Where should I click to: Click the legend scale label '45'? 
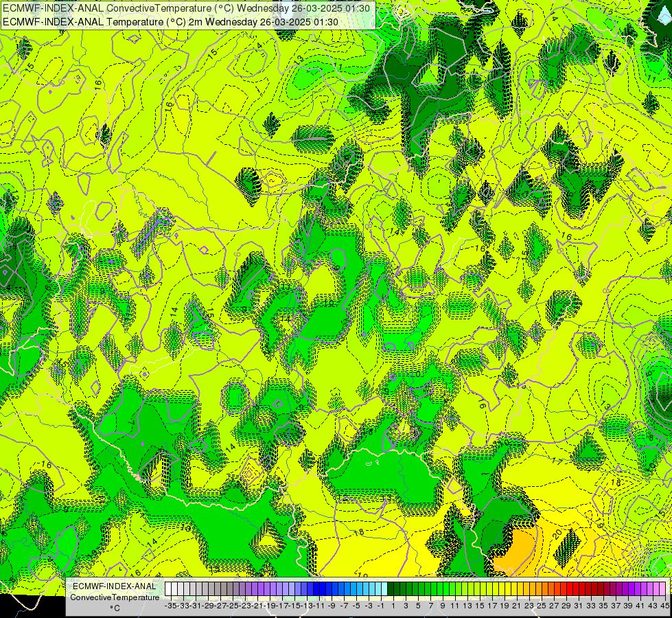(664, 606)
